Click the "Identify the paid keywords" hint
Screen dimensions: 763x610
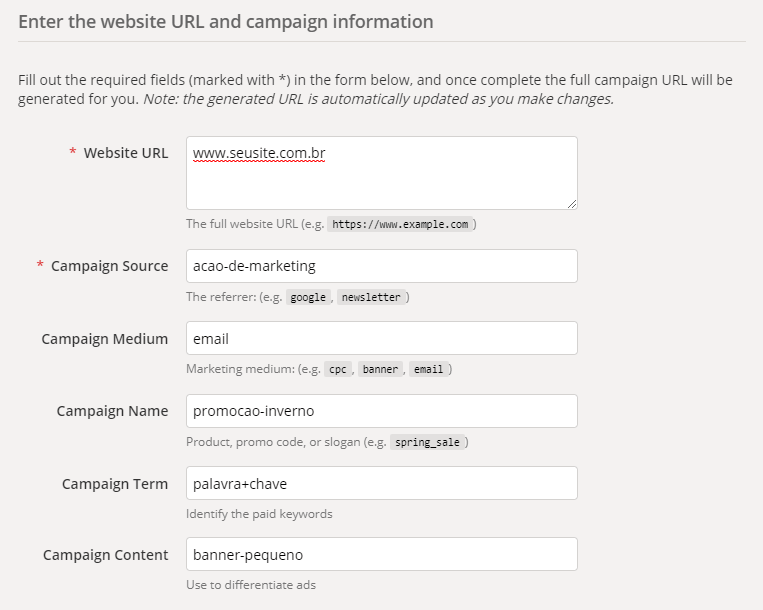pyautogui.click(x=259, y=514)
